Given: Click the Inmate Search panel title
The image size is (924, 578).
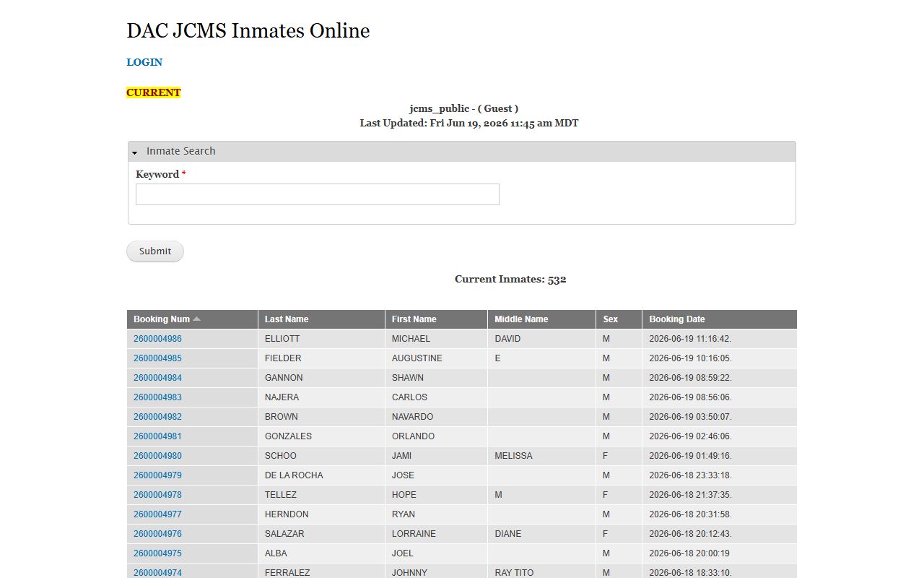Looking at the screenshot, I should (x=180, y=151).
